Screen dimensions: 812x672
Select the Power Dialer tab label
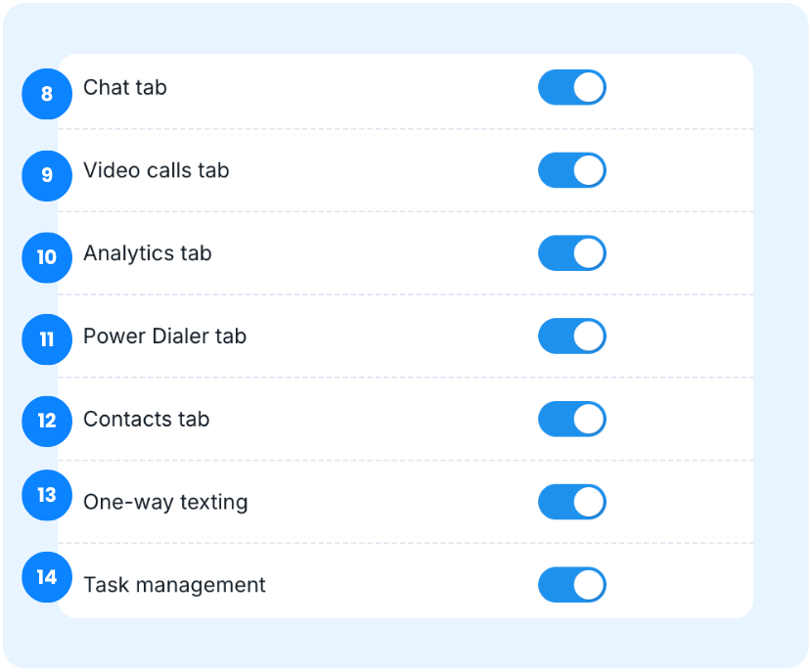click(165, 337)
